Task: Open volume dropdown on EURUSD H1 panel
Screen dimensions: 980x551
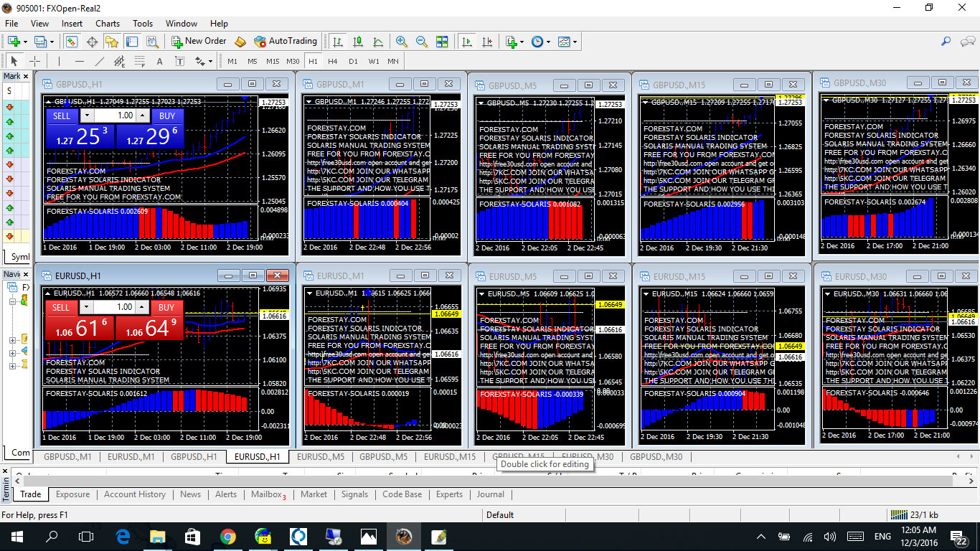Action: [86, 307]
